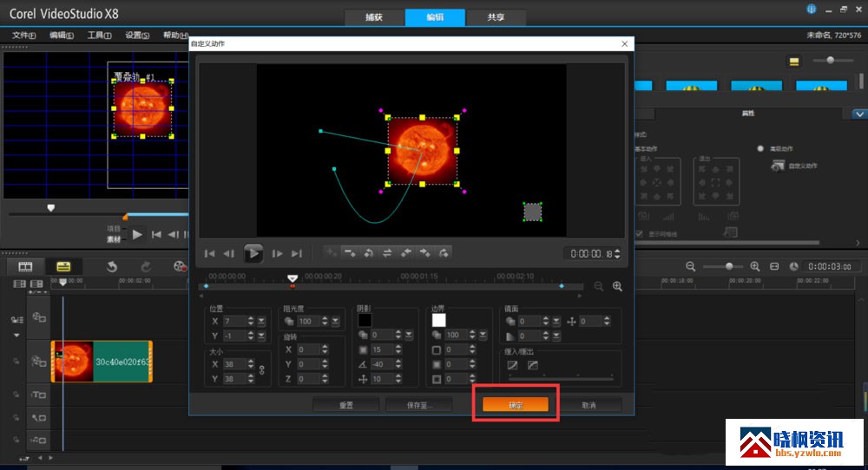This screenshot has width=868, height=470.
Task: Click the black shadow color swatch
Action: (365, 320)
